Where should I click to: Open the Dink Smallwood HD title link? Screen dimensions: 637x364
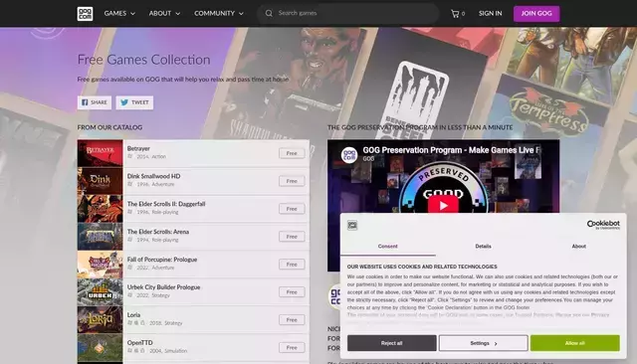coord(153,176)
